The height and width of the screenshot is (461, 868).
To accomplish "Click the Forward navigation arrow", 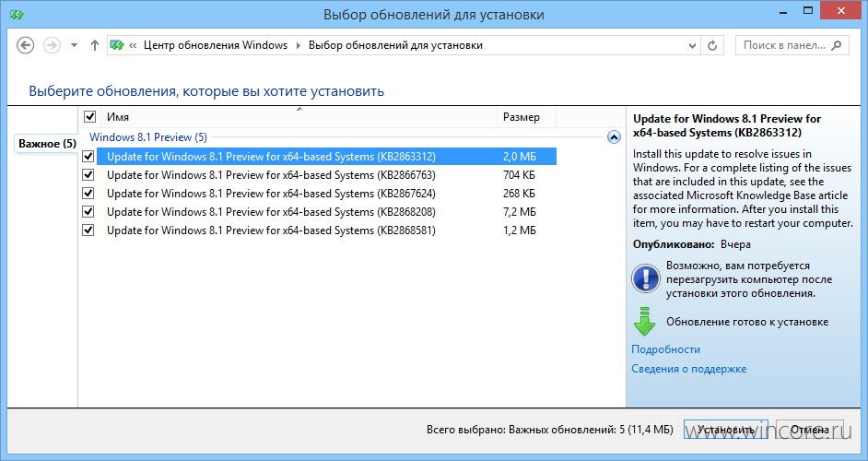I will click(x=52, y=45).
